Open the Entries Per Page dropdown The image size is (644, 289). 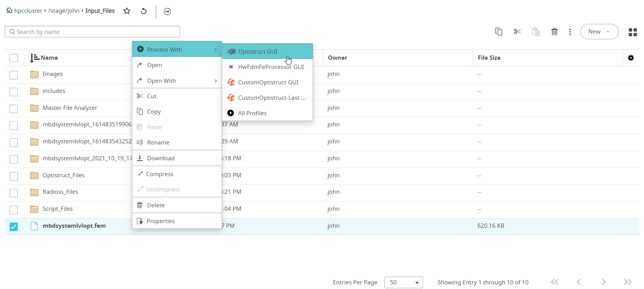pyautogui.click(x=403, y=282)
